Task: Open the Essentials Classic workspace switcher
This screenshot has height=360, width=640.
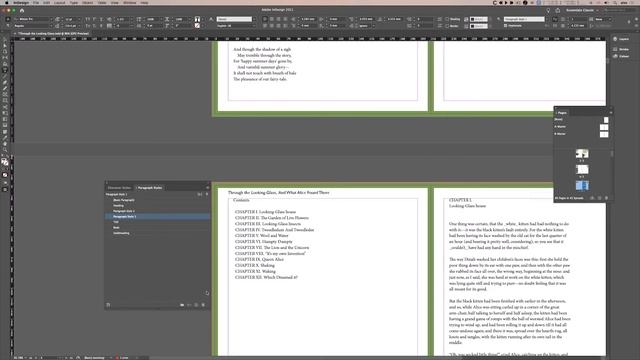Action: coord(581,10)
